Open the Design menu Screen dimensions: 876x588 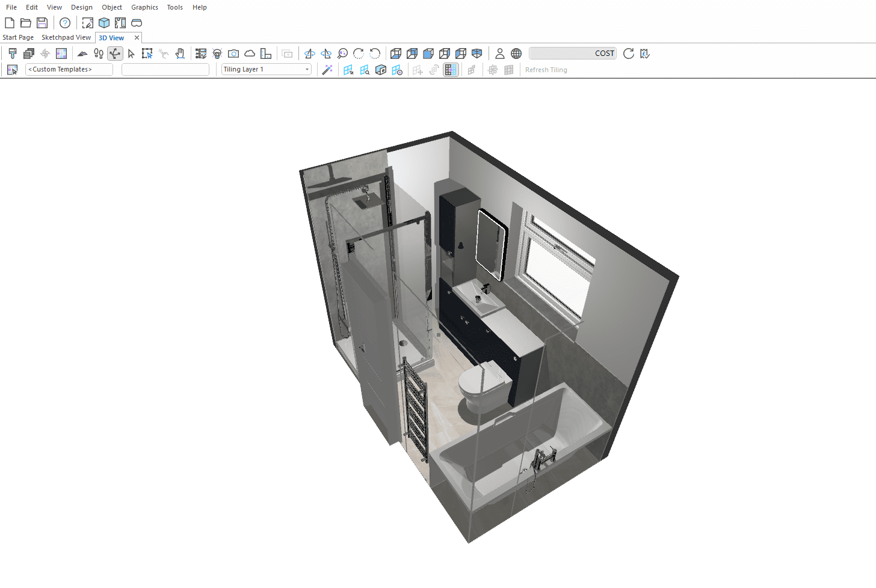82,7
